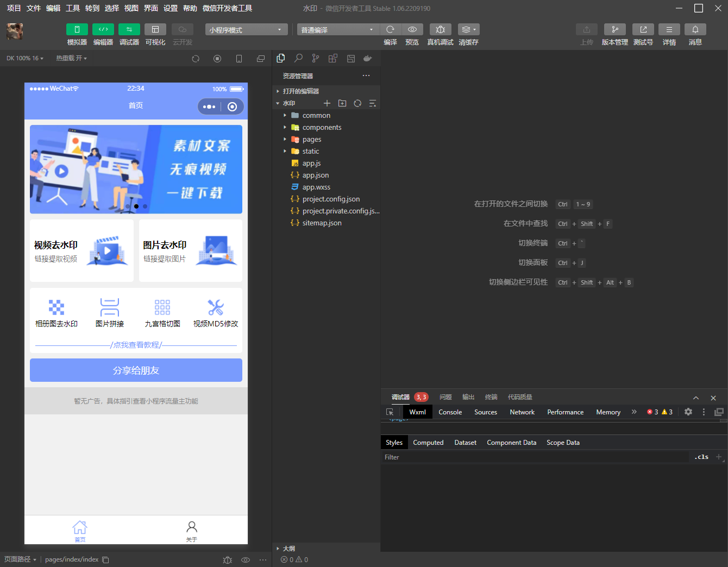Switch to the Network tab in the debugger
This screenshot has height=567, width=728.
522,412
